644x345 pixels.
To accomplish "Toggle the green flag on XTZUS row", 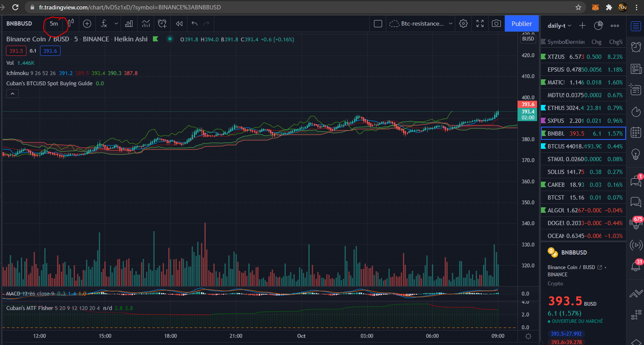I will (x=543, y=56).
